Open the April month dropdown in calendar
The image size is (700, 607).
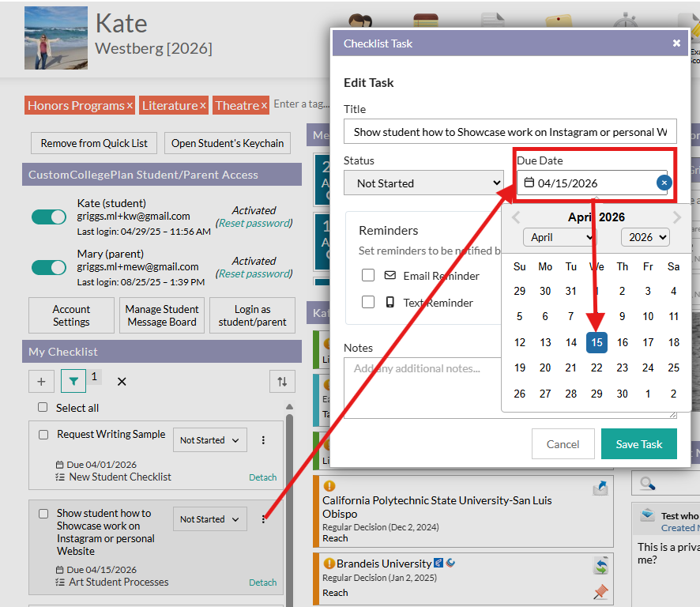559,237
